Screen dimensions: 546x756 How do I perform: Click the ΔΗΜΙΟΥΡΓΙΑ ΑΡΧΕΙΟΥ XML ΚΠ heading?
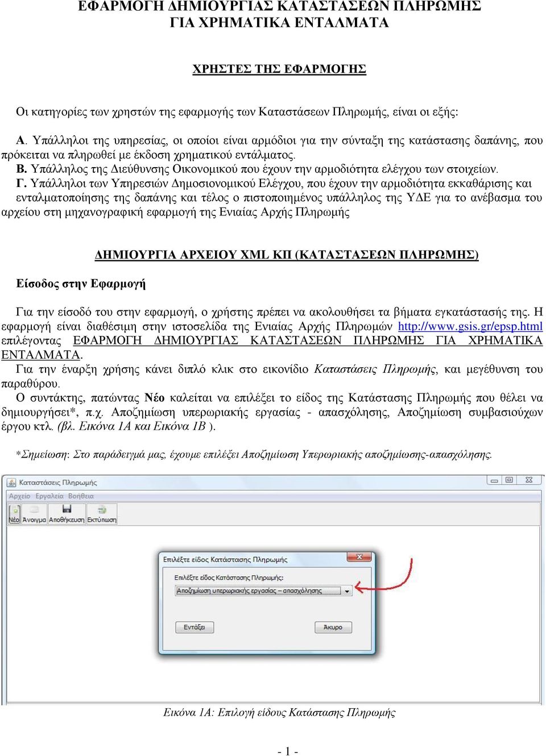(287, 255)
